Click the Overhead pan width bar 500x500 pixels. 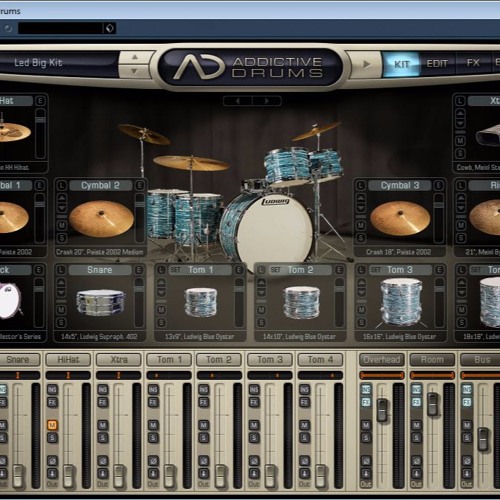click(382, 375)
